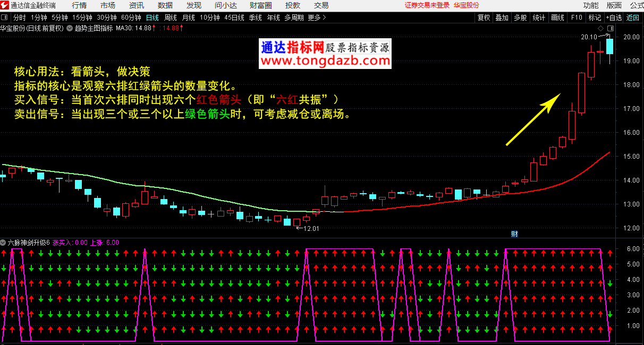Screen dimensions: 644x345
Task: Toggle the left sidebar panel icon
Action: point(5,18)
